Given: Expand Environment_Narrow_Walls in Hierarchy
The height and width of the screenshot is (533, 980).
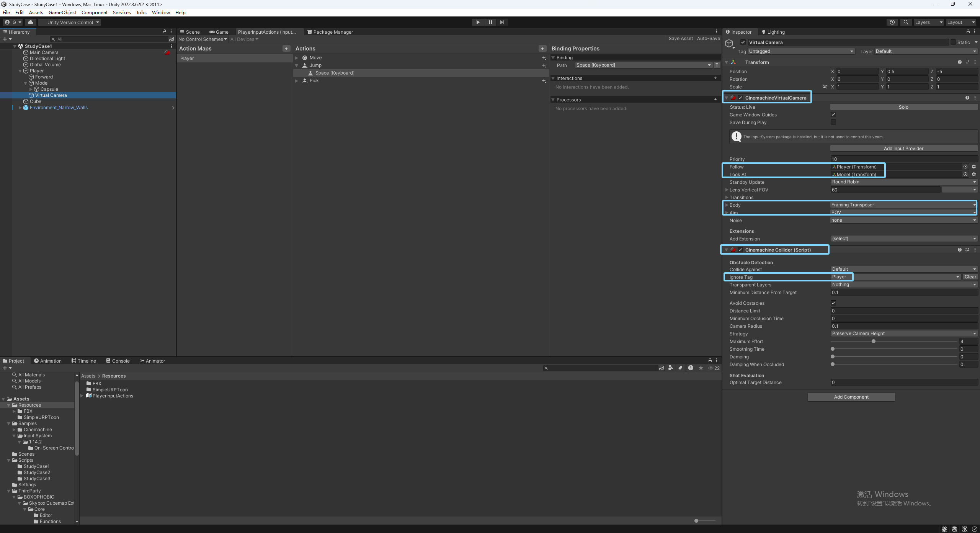Looking at the screenshot, I should [x=20, y=108].
